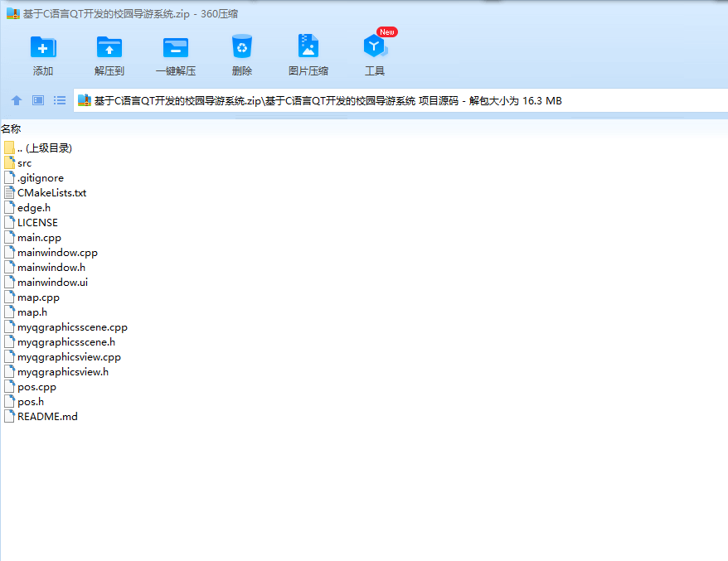
Task: Click the archive icon in the path bar
Action: click(84, 100)
